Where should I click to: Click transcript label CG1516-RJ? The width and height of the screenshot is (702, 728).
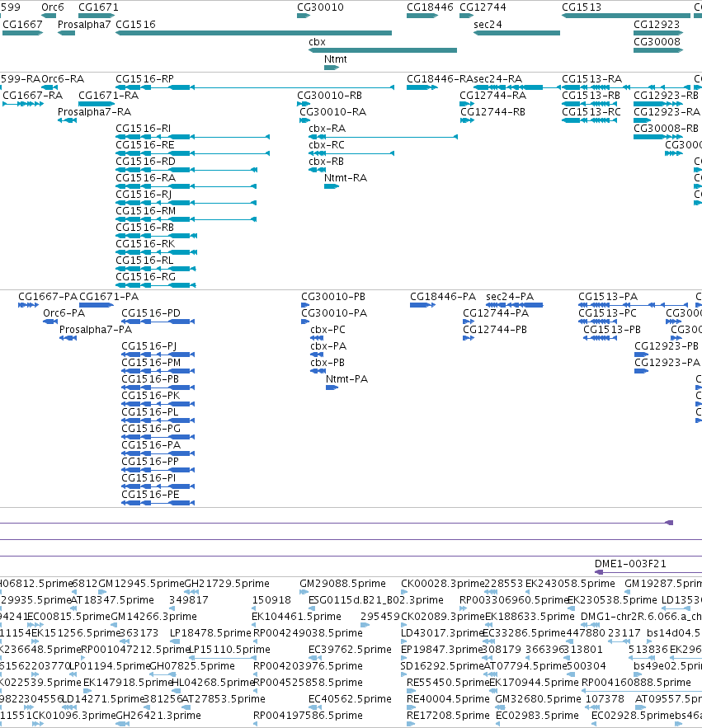144,195
